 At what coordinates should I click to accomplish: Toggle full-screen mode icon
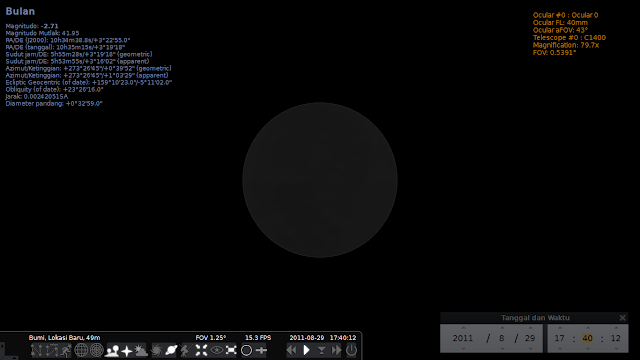231,350
